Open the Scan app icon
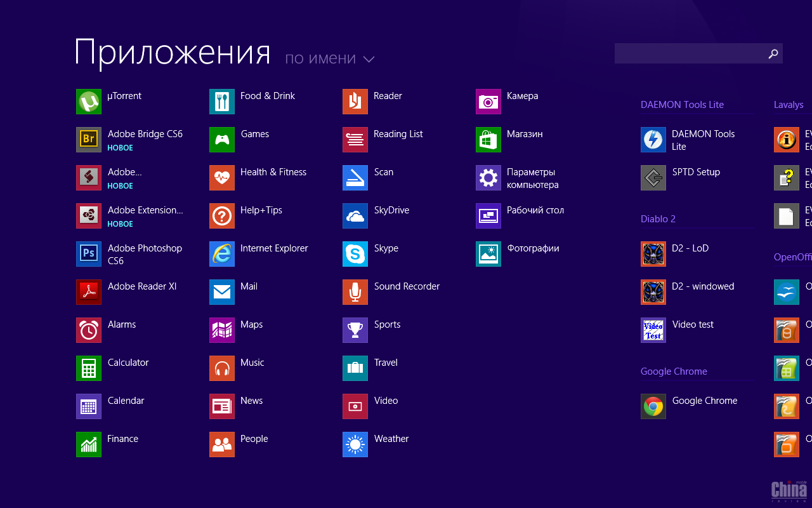812x508 pixels. [x=355, y=178]
